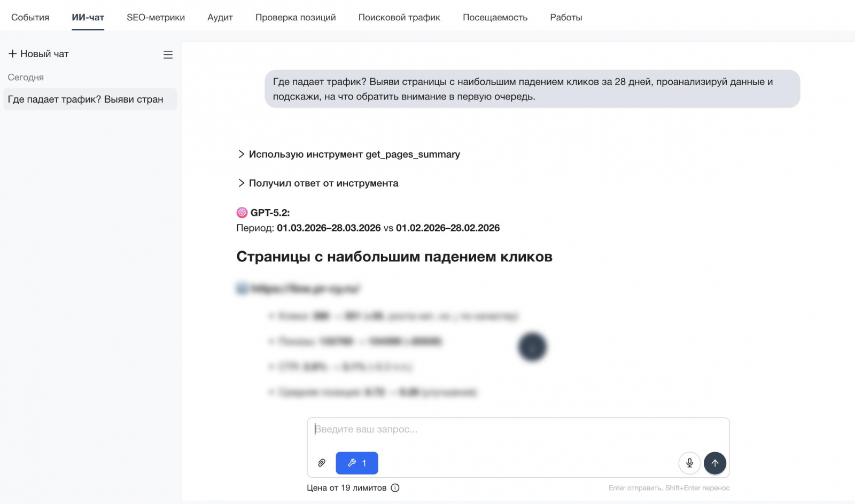This screenshot has width=855, height=504.
Task: Expand the Получил ответ от инструмента row
Action: tap(318, 183)
